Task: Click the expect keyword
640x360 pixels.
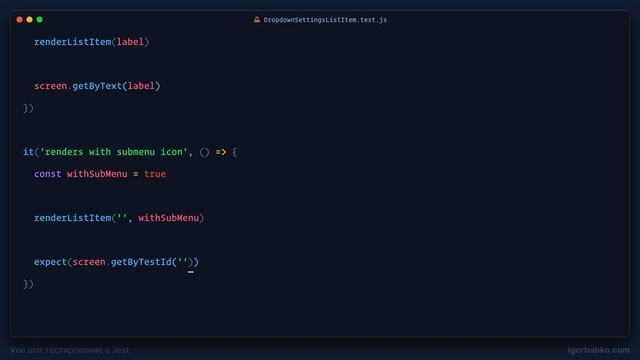Action: coord(50,262)
